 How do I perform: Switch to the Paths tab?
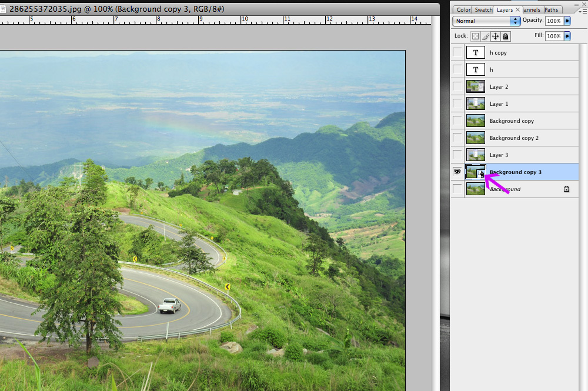click(552, 10)
